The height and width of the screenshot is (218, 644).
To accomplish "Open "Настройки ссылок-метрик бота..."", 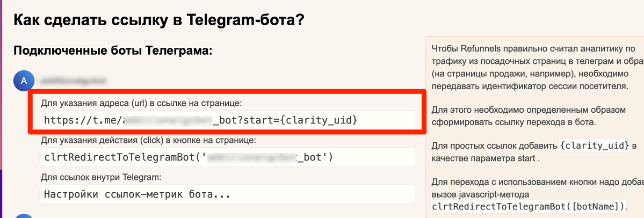I will point(228,194).
